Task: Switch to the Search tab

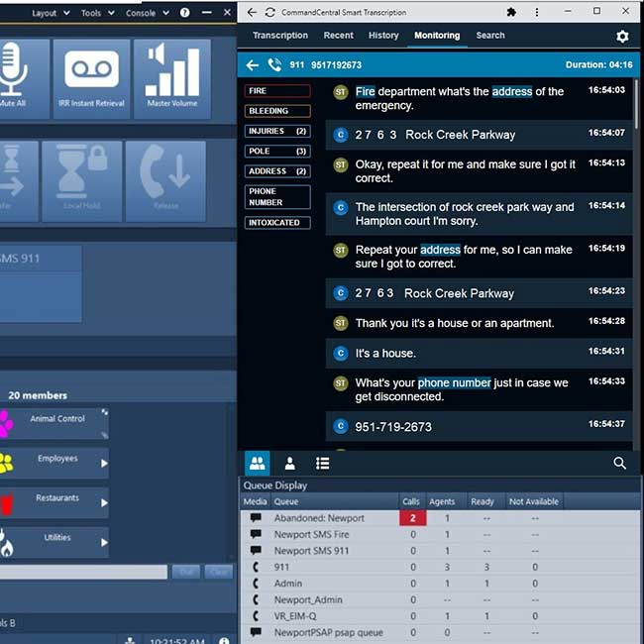Action: tap(490, 36)
